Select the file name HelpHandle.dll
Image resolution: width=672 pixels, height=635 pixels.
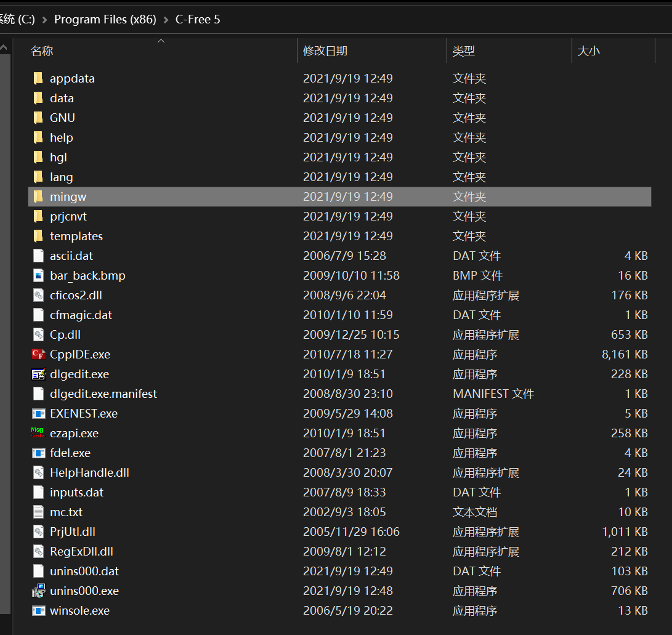[89, 472]
